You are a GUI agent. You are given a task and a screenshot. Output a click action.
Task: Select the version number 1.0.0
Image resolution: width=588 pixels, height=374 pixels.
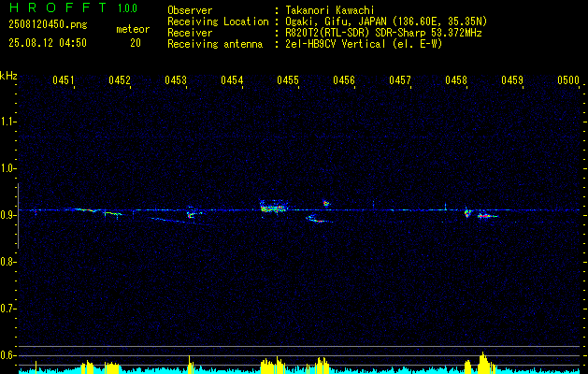pyautogui.click(x=127, y=7)
